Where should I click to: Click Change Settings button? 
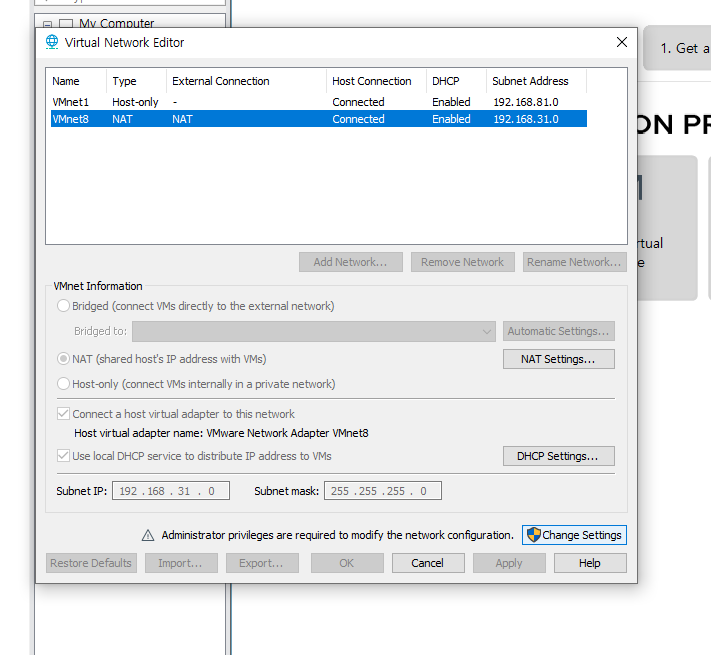pos(574,535)
